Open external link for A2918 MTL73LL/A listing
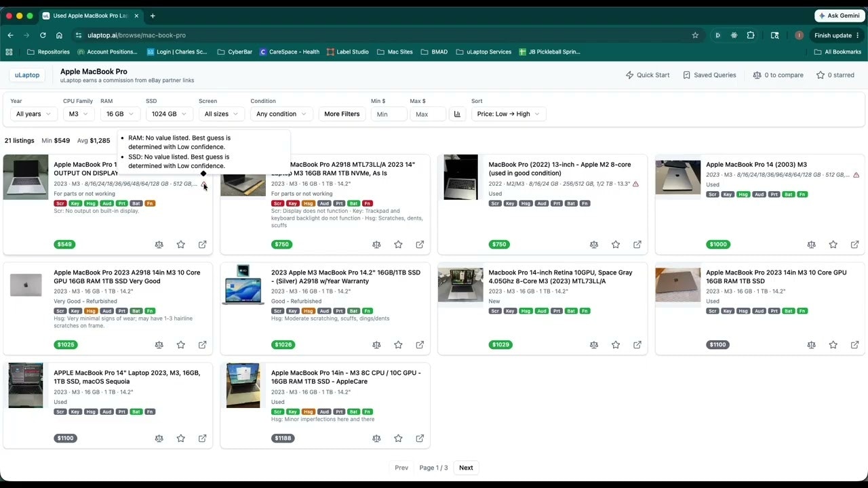 click(x=420, y=245)
